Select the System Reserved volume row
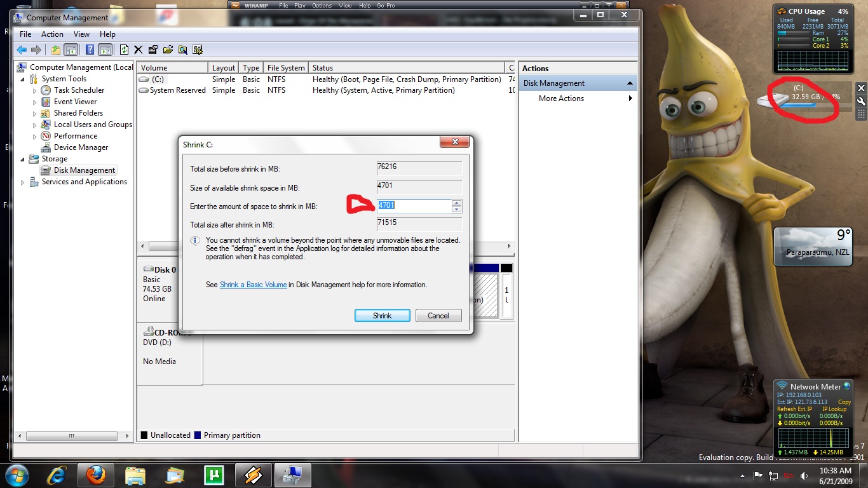 coord(325,90)
